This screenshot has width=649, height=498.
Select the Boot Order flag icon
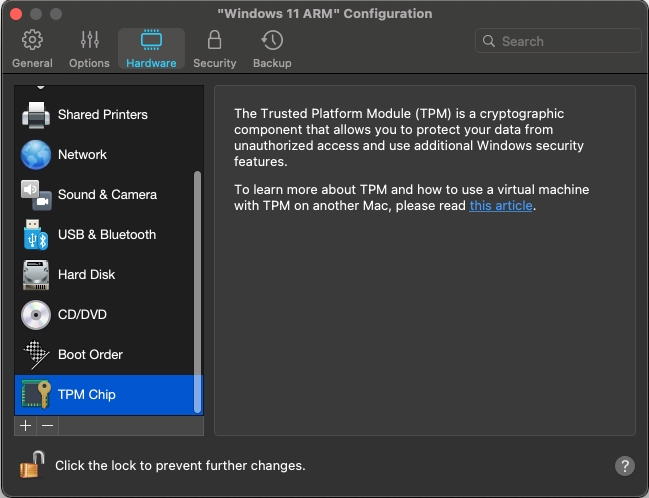click(x=36, y=355)
